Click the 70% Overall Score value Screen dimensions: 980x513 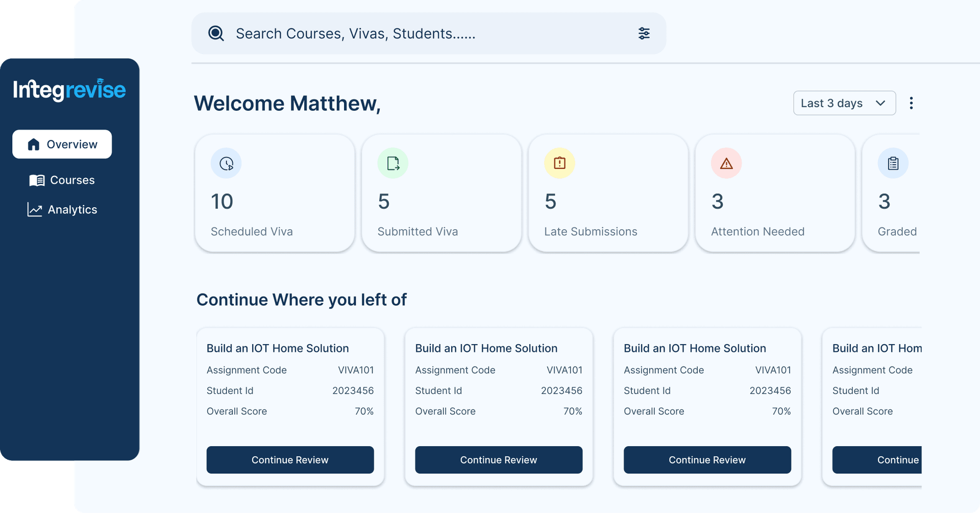click(x=364, y=411)
